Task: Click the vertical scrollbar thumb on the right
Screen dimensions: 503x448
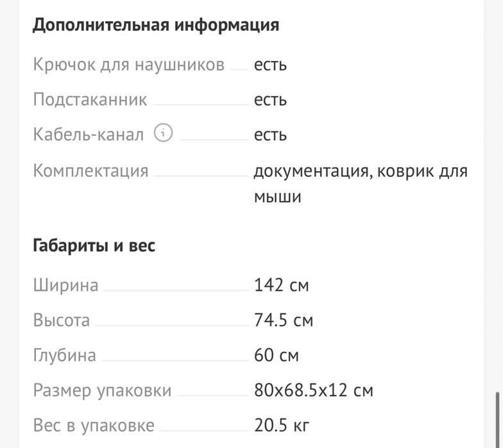Action: pos(497,417)
